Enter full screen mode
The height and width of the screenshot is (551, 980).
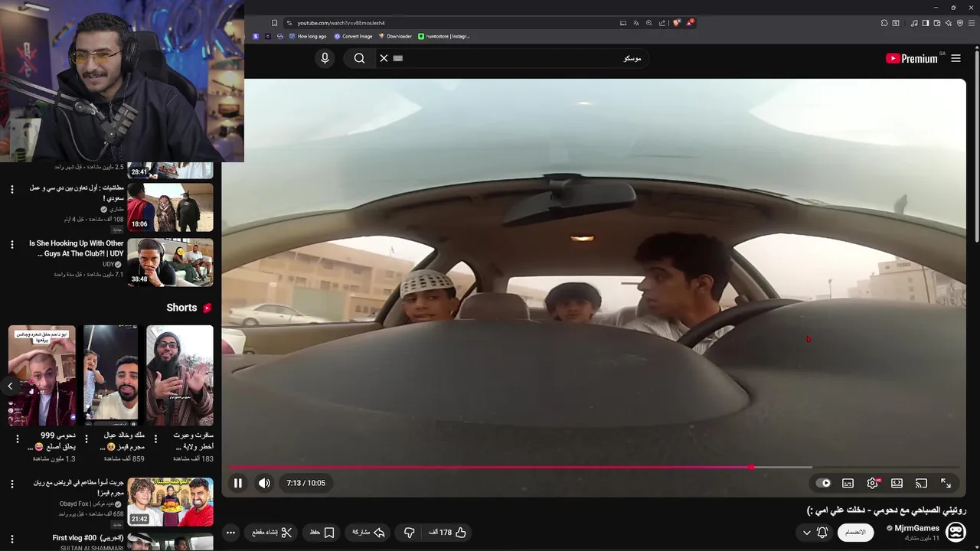click(x=946, y=483)
